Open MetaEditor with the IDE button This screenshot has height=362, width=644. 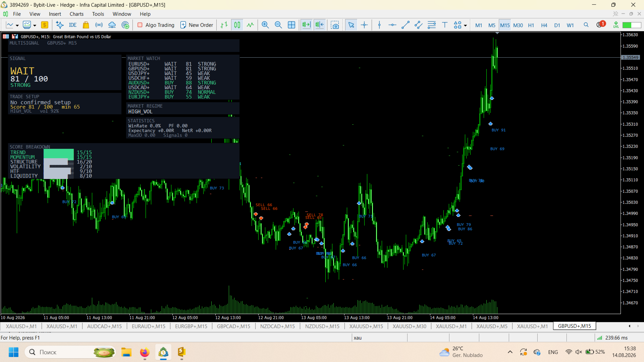(72, 25)
